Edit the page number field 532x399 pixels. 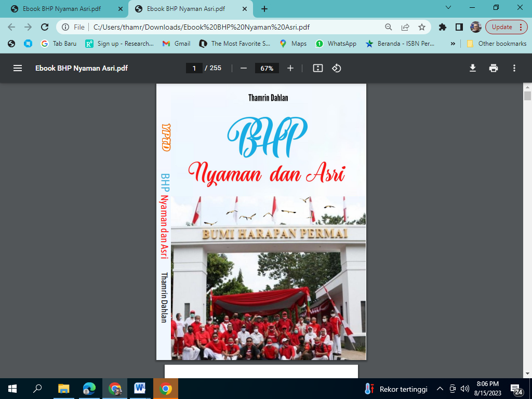tap(194, 68)
